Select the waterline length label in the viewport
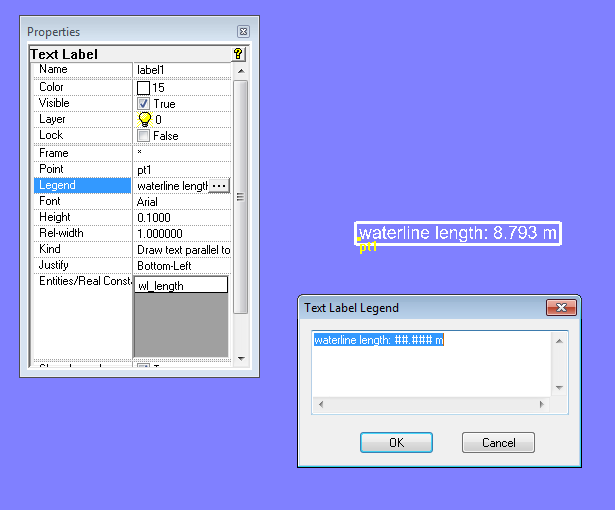This screenshot has width=615, height=510. pyautogui.click(x=458, y=233)
